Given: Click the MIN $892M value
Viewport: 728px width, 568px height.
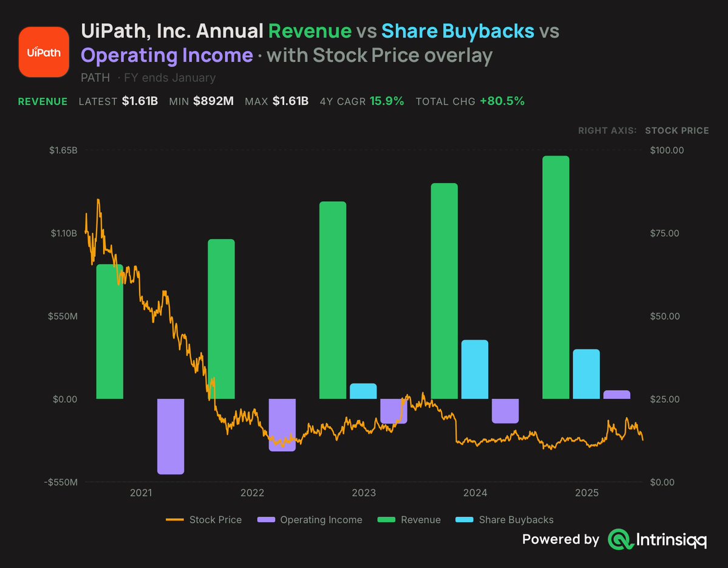Looking at the screenshot, I should coord(214,101).
